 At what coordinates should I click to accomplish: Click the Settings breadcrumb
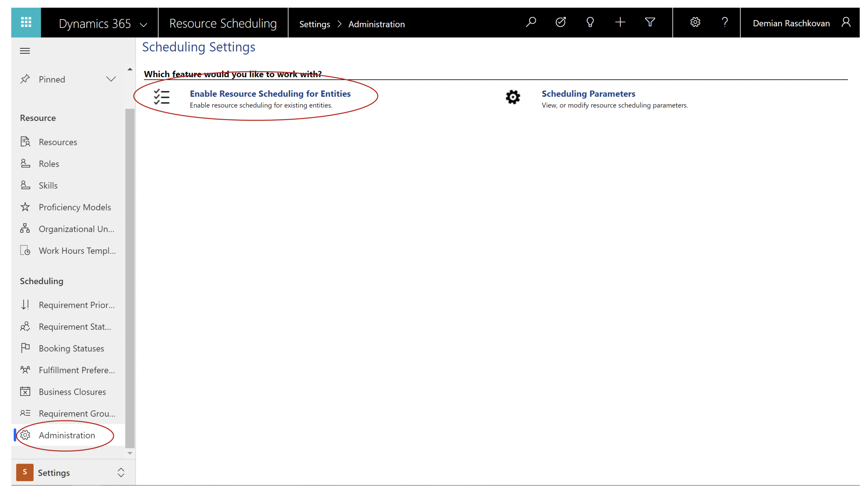coord(315,24)
